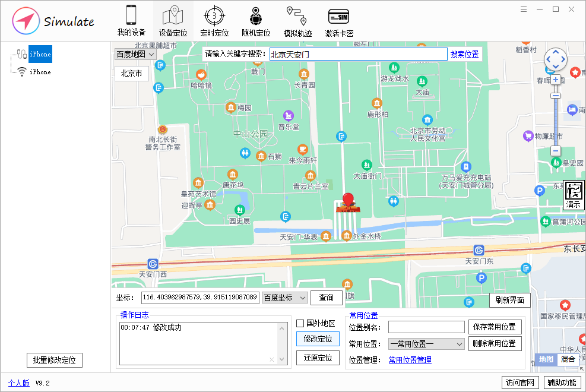The height and width of the screenshot is (392, 586).
Task: Click 还原定位 button
Action: pyautogui.click(x=318, y=358)
